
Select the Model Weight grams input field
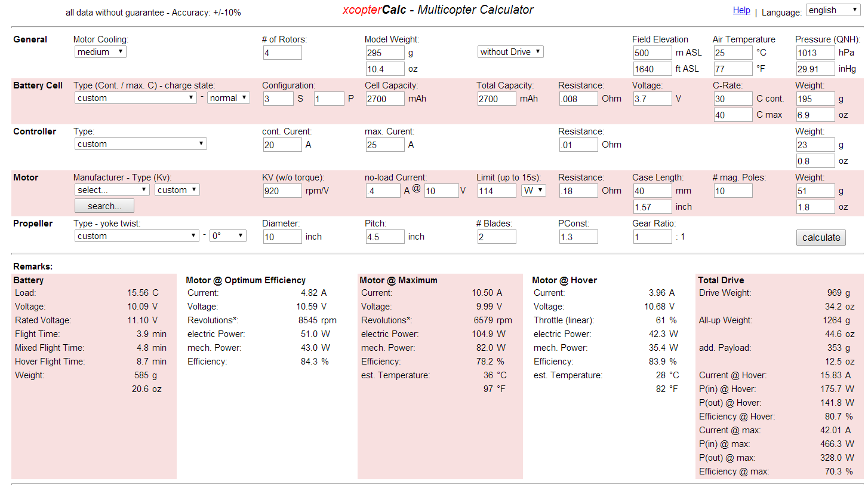click(x=384, y=53)
